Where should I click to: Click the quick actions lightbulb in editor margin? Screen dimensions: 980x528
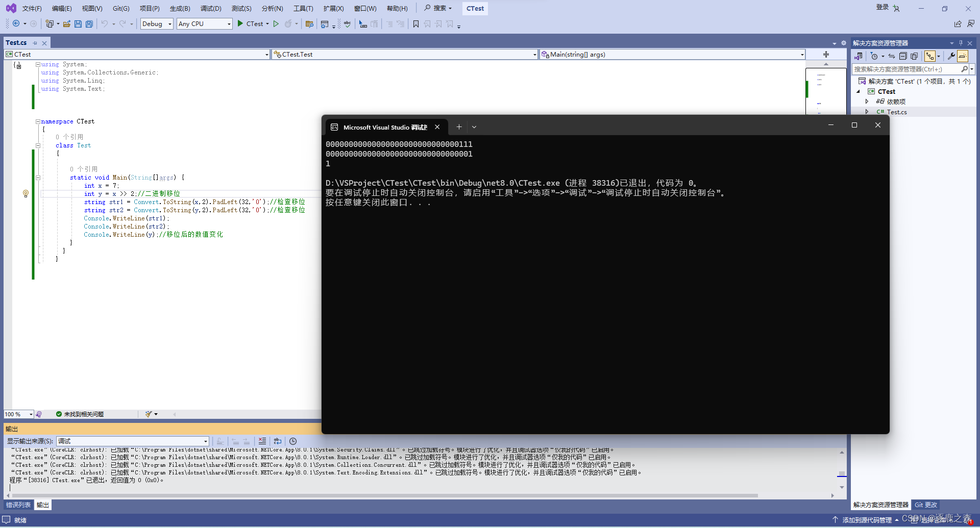coord(26,193)
